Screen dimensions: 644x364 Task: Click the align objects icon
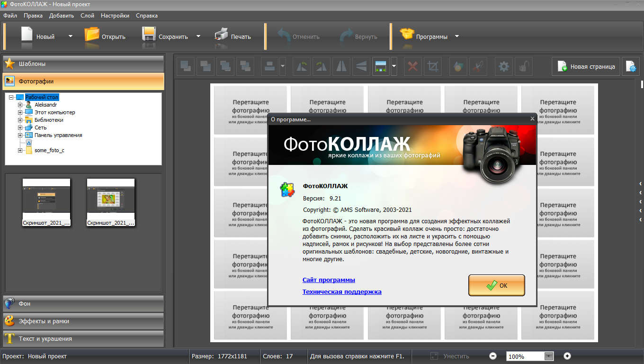point(270,66)
